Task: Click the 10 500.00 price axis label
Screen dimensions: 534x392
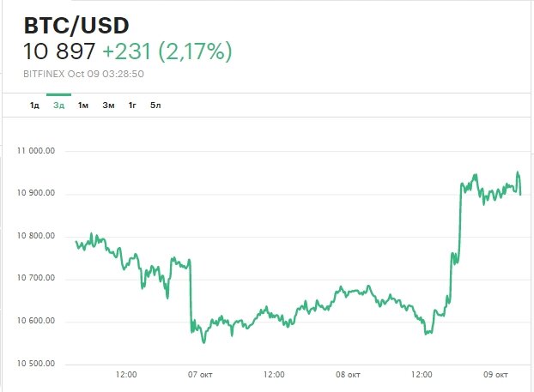Action: click(x=36, y=365)
